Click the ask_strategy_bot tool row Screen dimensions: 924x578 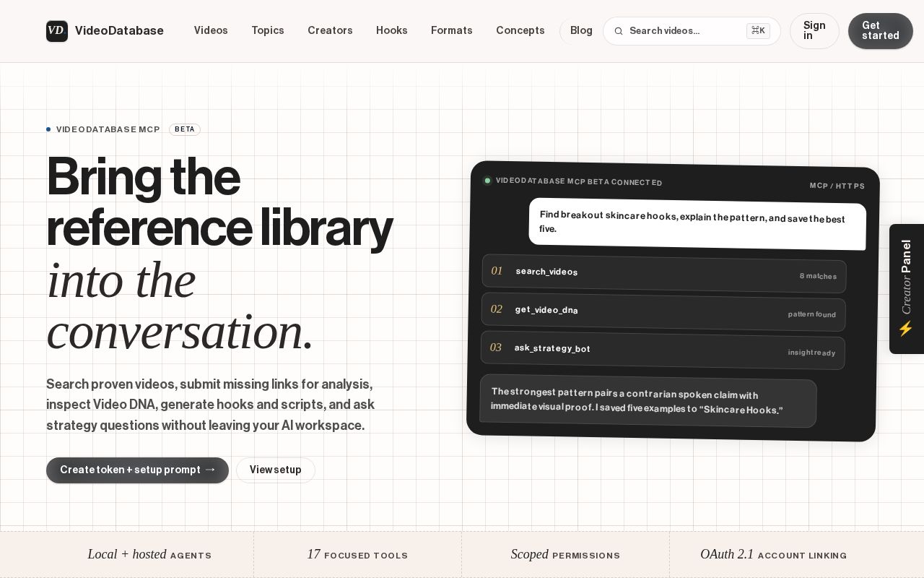click(x=663, y=350)
